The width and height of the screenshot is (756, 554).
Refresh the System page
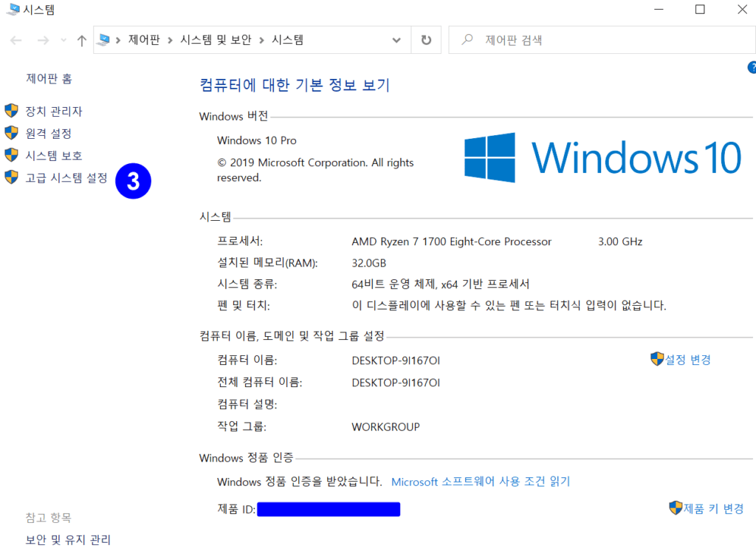(x=426, y=40)
